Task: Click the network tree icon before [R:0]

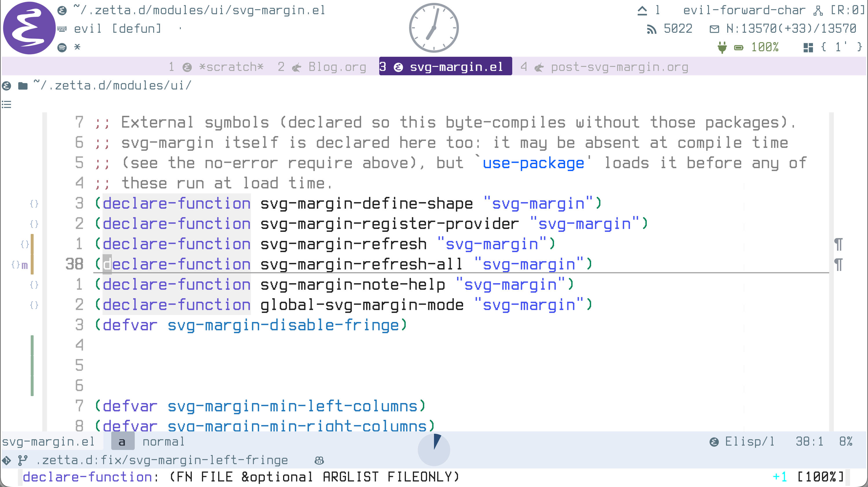Action: (x=818, y=11)
